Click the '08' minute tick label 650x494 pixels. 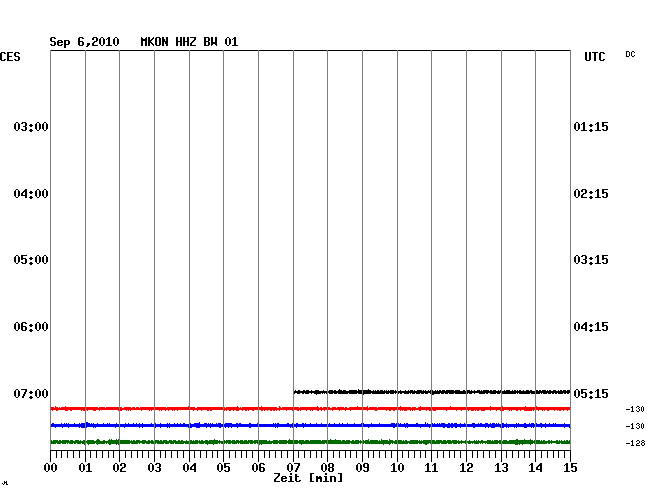(x=327, y=468)
